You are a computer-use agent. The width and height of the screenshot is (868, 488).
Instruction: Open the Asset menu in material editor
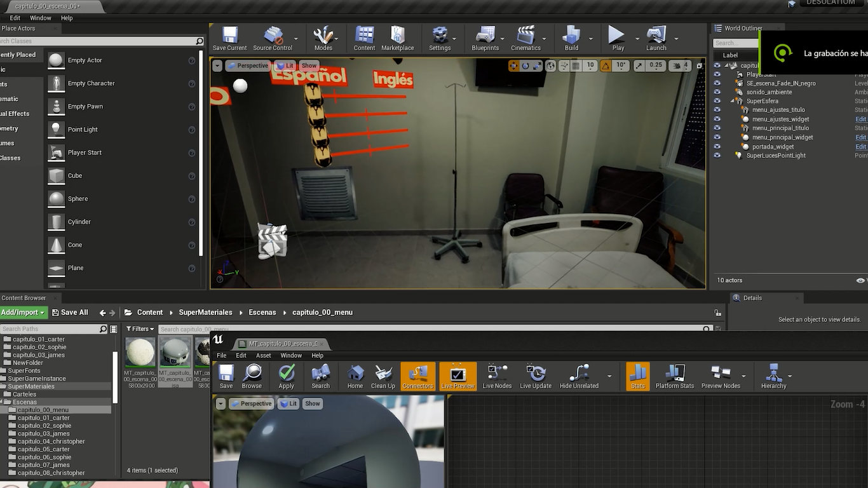(x=263, y=356)
